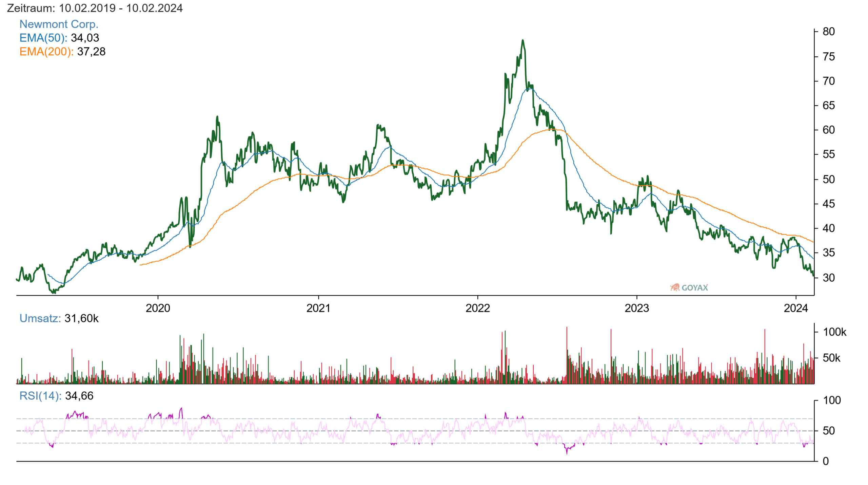Click the Umsatz value 31,60k
Viewport: 868px width, 485px height.
click(81, 318)
